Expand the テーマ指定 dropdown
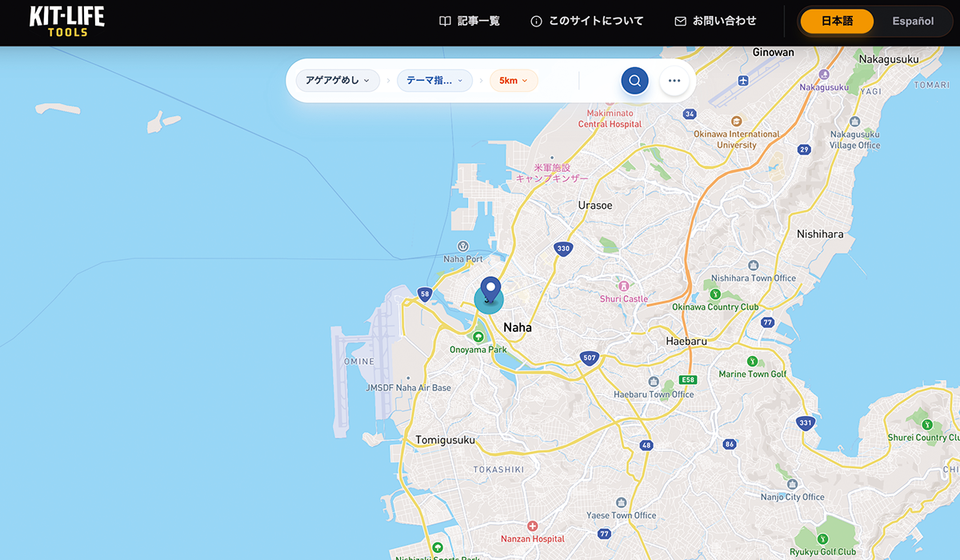The image size is (960, 560). coord(434,80)
